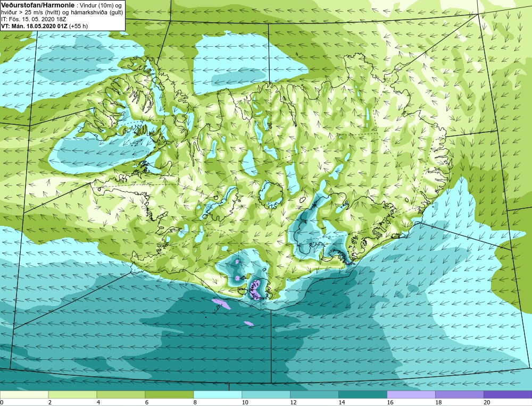Click the text 'Vindur (10m) og'
The height and width of the screenshot is (406, 532).
99,5
